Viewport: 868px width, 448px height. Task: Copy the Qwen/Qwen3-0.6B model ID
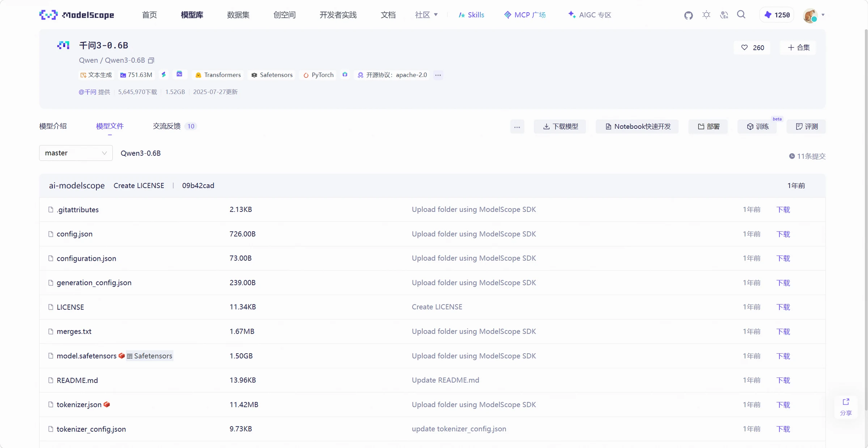[x=151, y=60]
